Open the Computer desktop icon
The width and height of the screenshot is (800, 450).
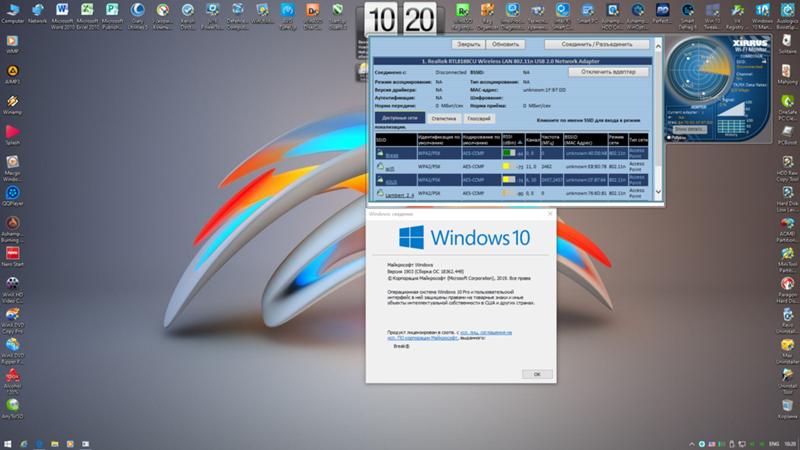[13, 13]
